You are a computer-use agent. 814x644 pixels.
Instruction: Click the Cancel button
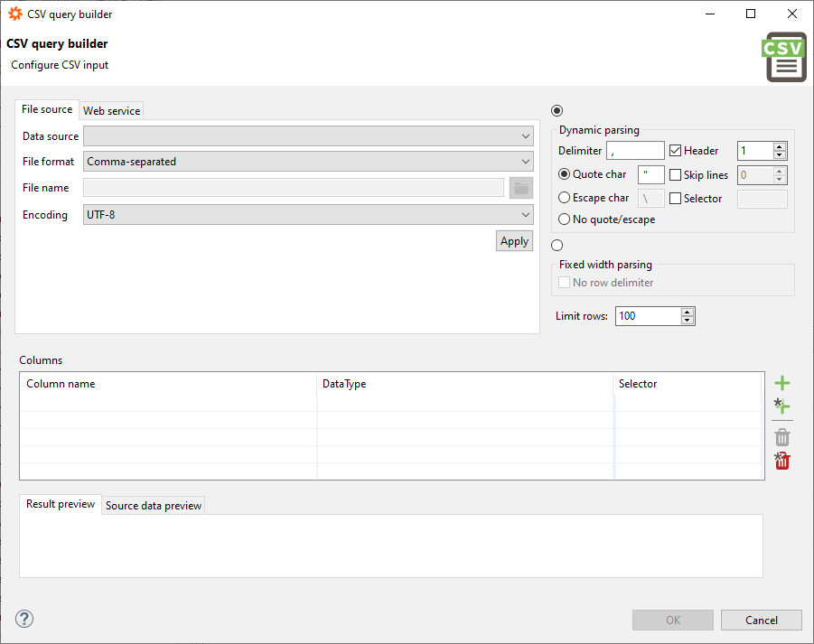(x=761, y=621)
